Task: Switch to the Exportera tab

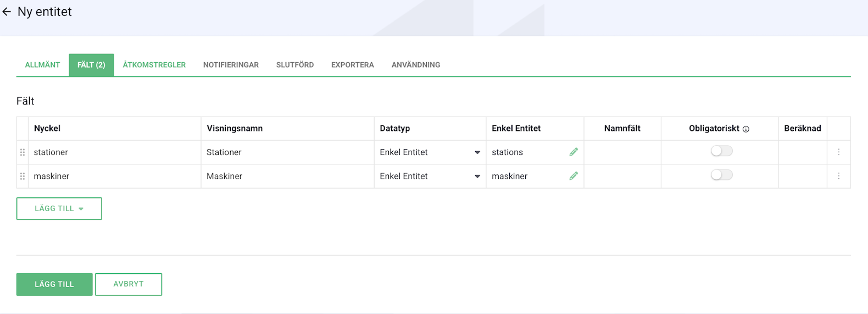Action: pos(353,65)
